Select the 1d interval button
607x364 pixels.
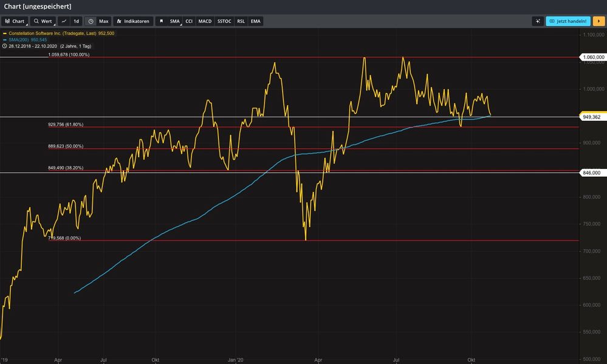point(77,21)
